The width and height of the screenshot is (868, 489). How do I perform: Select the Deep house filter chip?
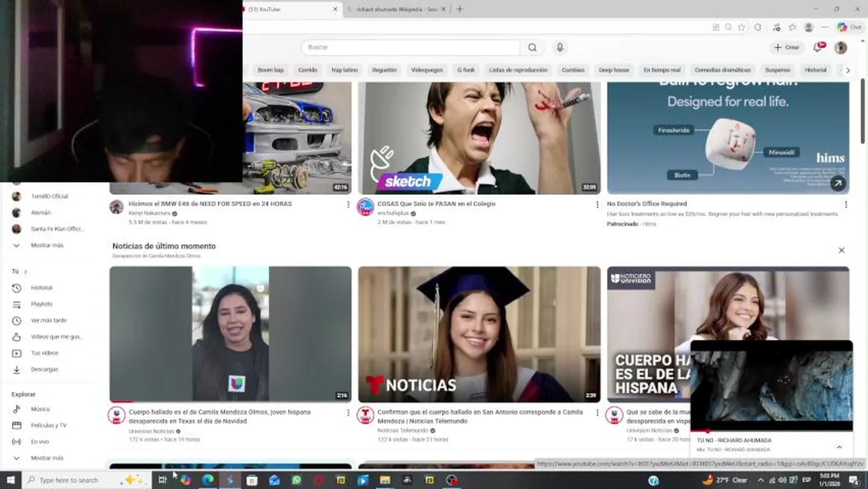coord(614,70)
